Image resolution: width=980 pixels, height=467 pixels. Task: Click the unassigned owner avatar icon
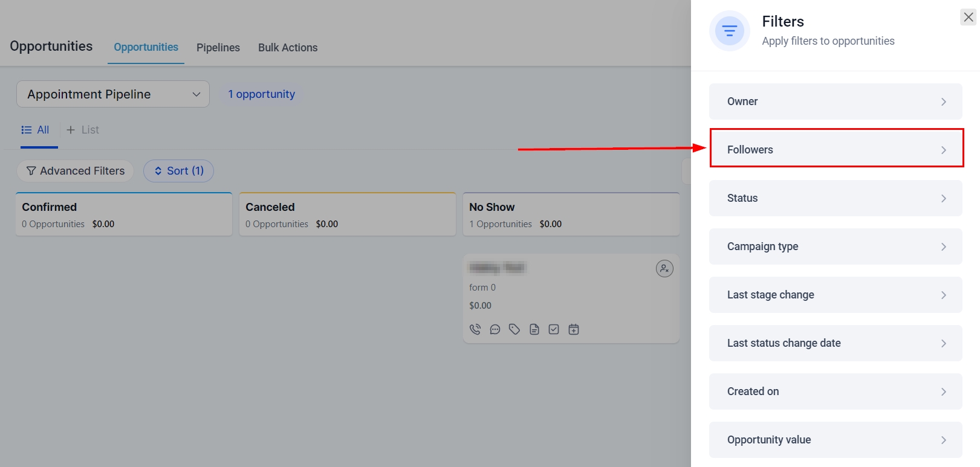(664, 269)
